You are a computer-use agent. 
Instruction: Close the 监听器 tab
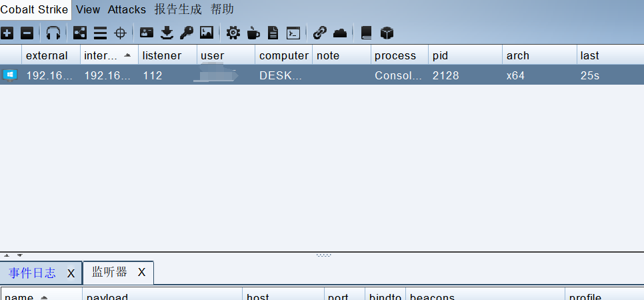pyautogui.click(x=142, y=272)
